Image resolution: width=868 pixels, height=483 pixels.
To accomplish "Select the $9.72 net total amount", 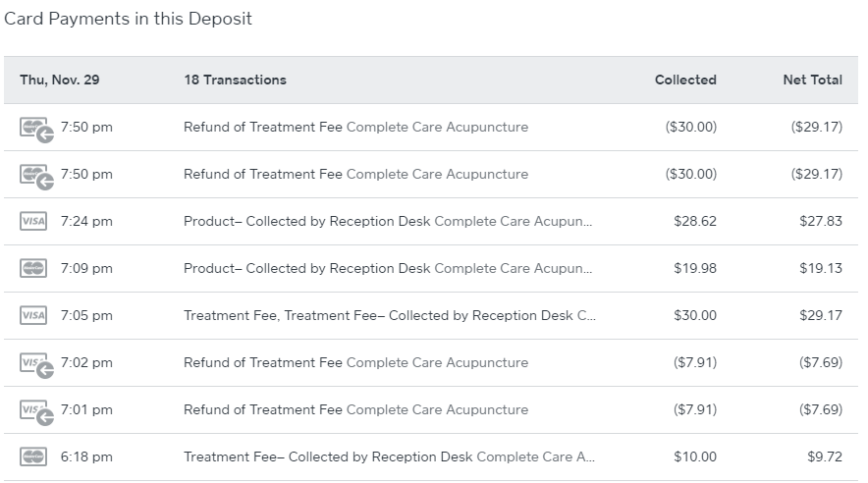I will pos(825,457).
